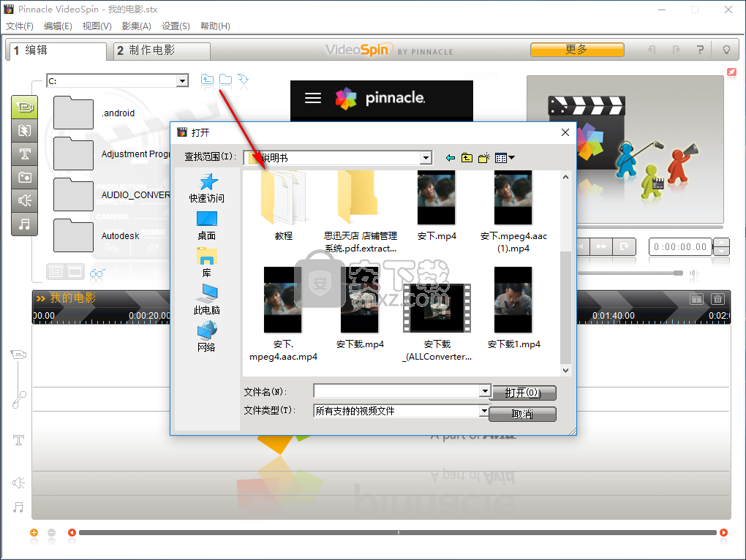
Task: Open the music section note icon
Action: (x=24, y=224)
